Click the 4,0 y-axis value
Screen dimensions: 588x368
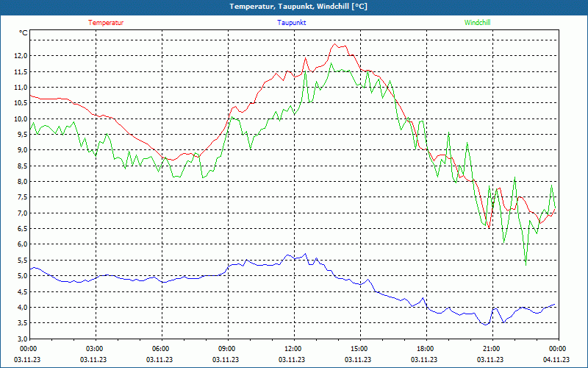pos(22,308)
